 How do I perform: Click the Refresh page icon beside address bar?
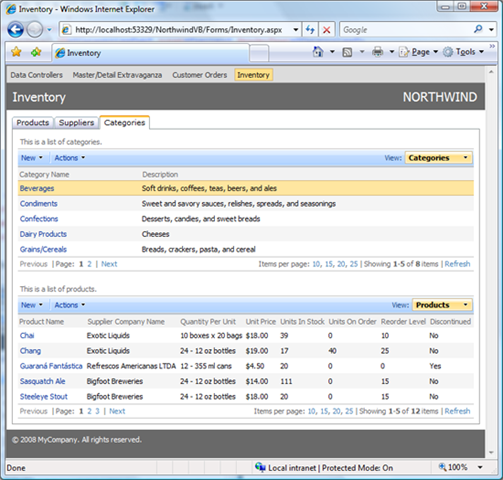coord(310,30)
